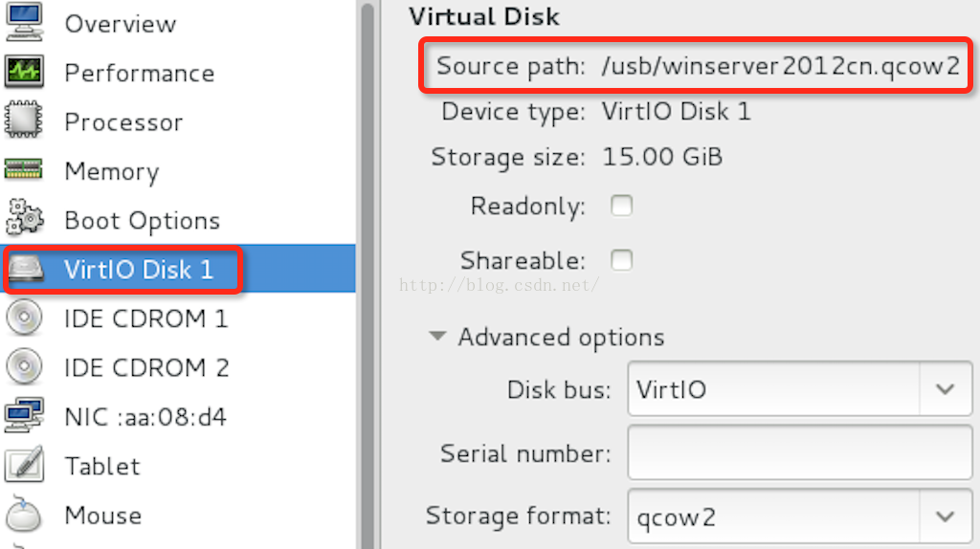Click the Source path text
Image resolution: width=980 pixels, height=549 pixels.
[698, 66]
